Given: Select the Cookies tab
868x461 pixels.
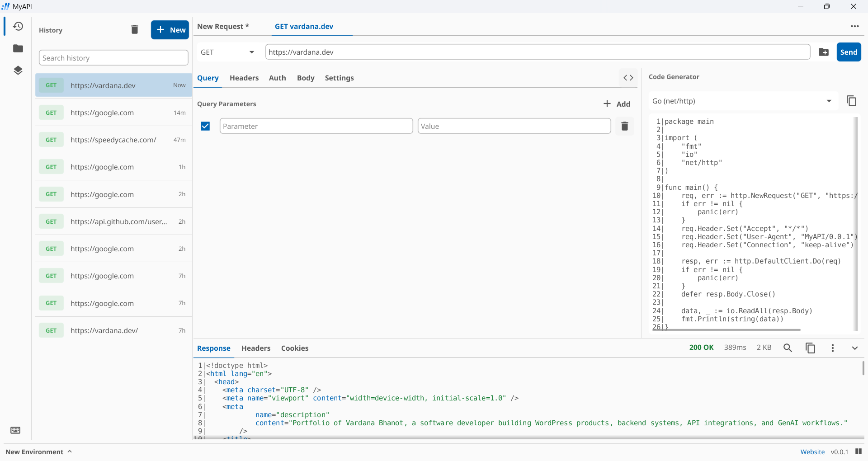Looking at the screenshot, I should (x=295, y=348).
